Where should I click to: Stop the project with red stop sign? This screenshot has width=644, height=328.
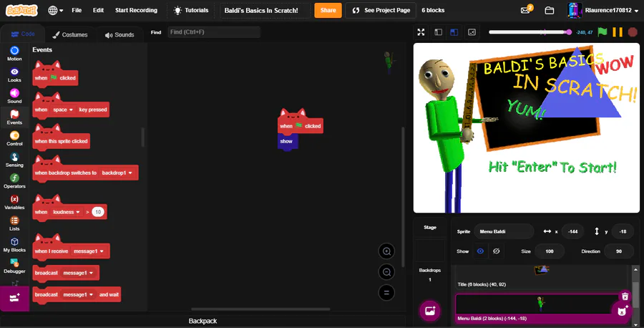[x=633, y=32]
